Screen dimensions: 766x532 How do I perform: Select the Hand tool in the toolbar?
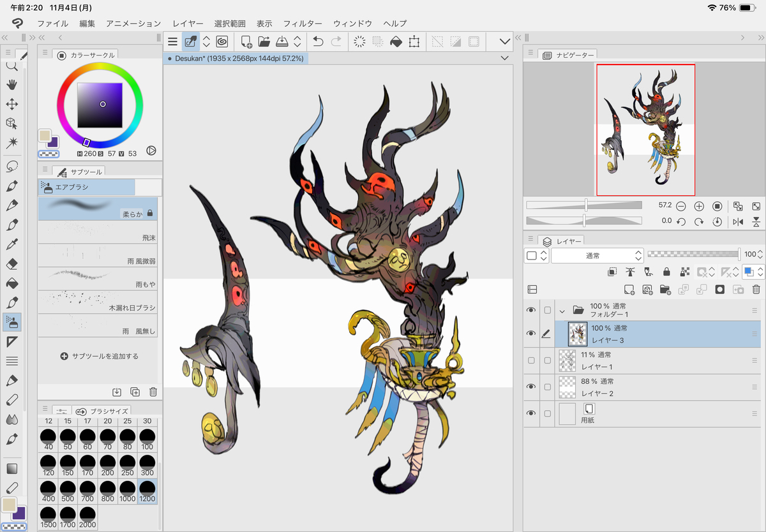point(11,85)
